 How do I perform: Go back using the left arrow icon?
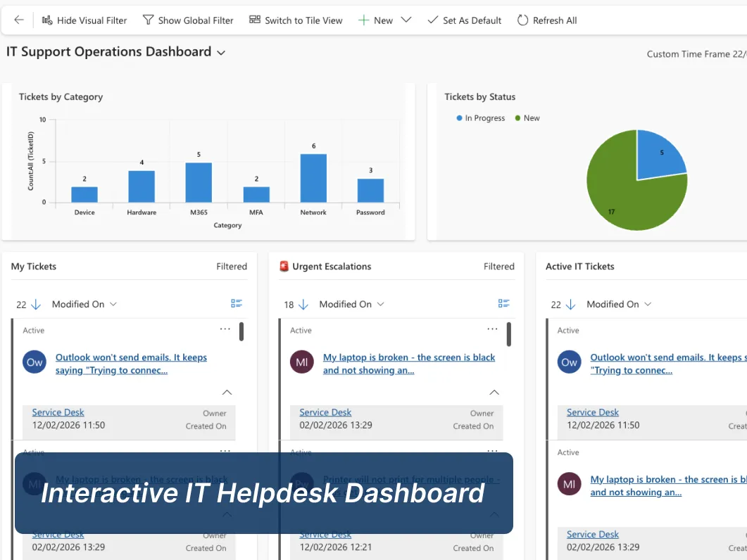click(19, 20)
